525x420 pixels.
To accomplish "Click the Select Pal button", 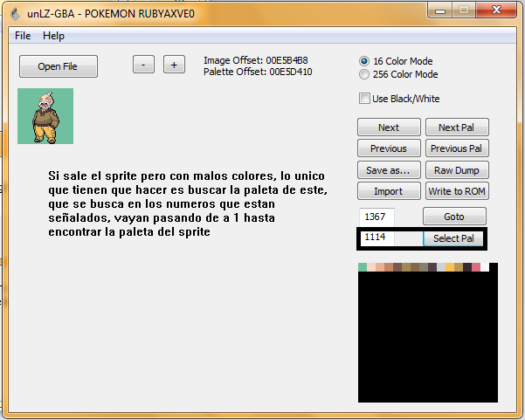I will (453, 238).
